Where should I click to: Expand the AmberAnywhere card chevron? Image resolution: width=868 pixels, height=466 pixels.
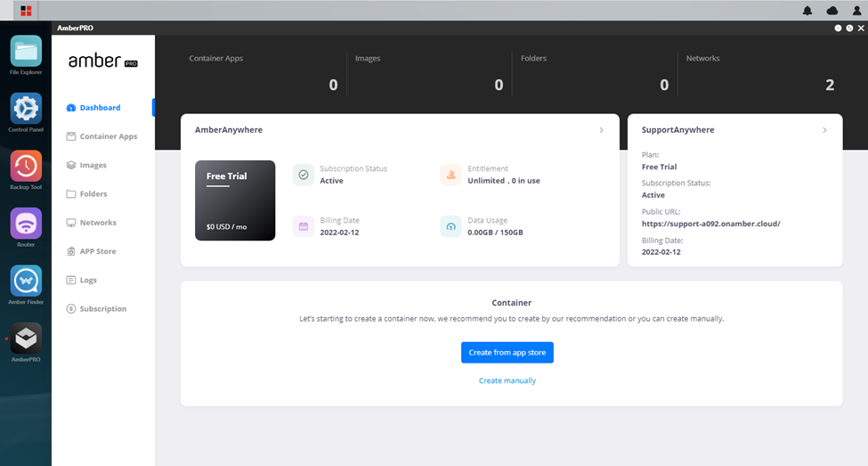(x=601, y=130)
